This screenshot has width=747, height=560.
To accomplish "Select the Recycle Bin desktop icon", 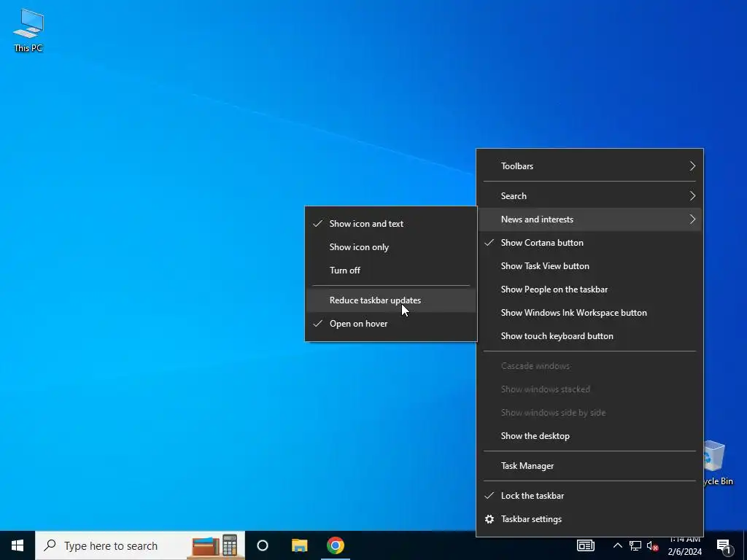I will tap(716, 463).
